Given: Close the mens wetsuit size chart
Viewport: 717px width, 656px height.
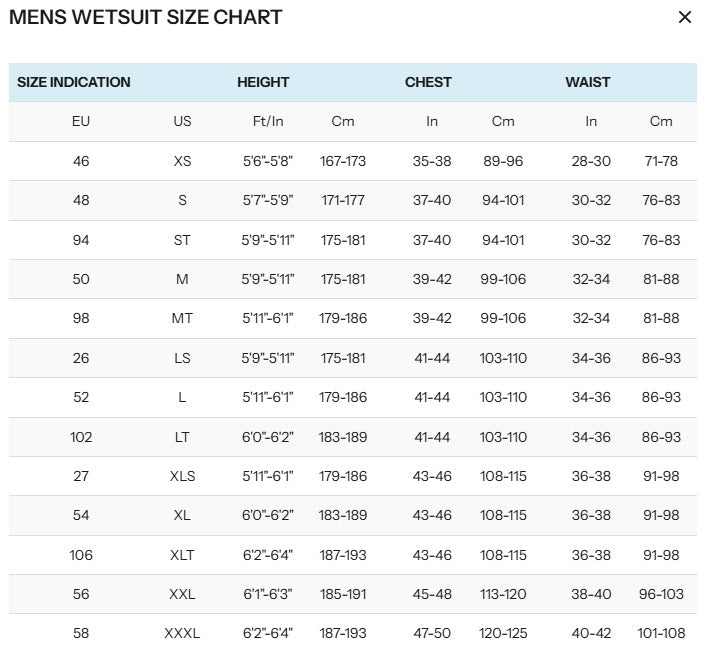Looking at the screenshot, I should click(685, 17).
